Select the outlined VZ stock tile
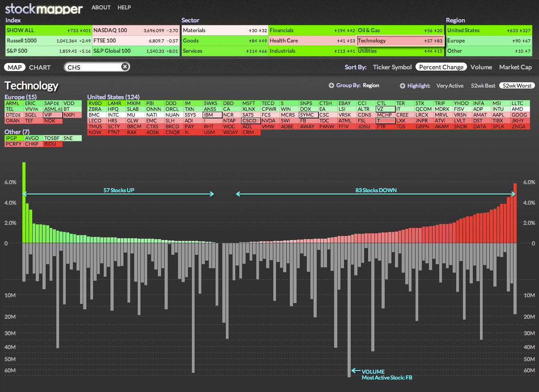Screen dimensions: 539x392 click(x=386, y=109)
